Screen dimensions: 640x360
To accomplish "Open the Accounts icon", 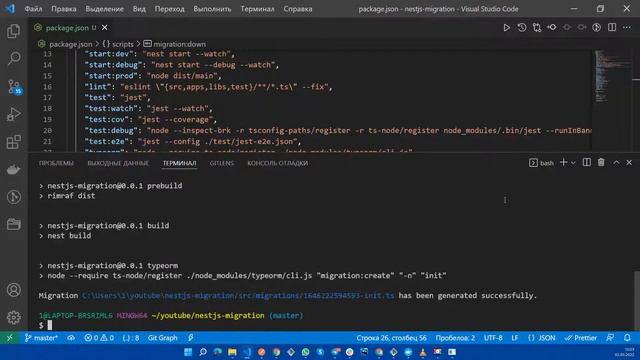I will (13, 290).
